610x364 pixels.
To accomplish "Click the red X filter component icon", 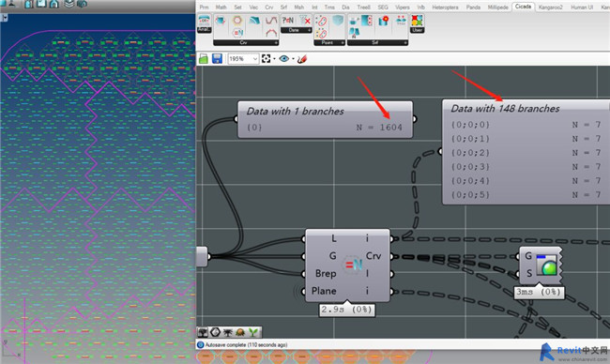I will (305, 21).
